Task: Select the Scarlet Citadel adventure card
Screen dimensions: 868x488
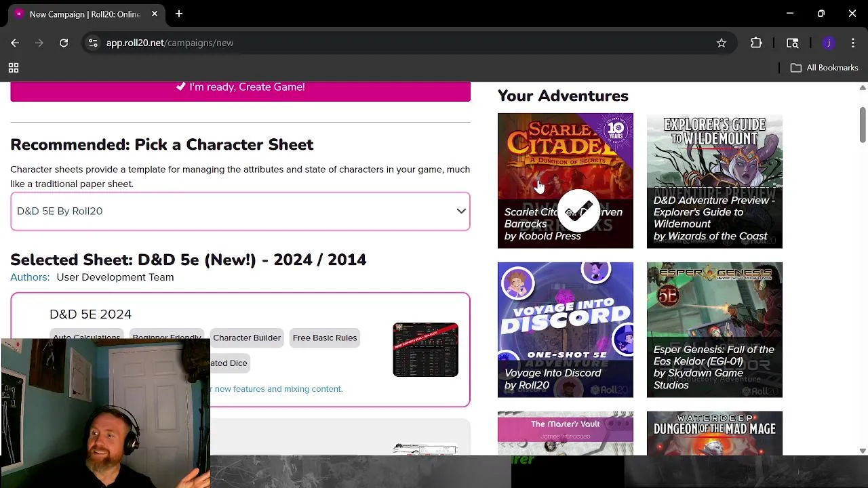Action: [566, 180]
